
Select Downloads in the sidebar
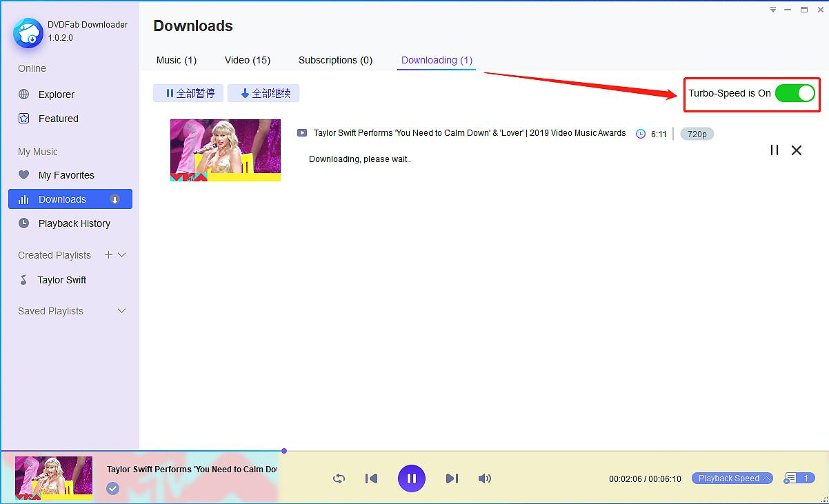70,199
